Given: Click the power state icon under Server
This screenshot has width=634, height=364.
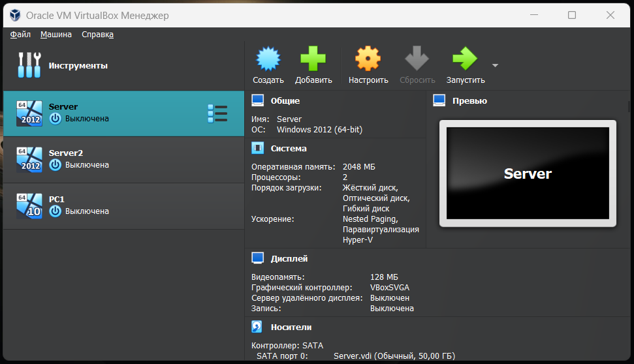Looking at the screenshot, I should point(55,119).
